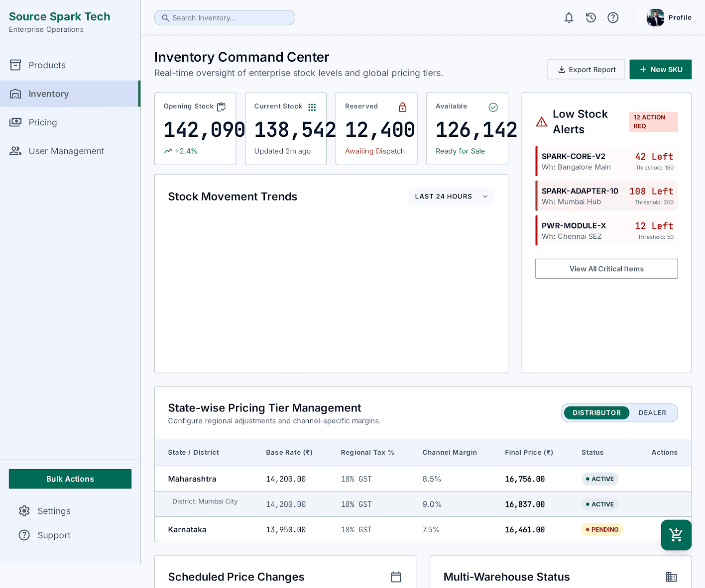Click the Inventory warehouse icon in sidebar

[x=15, y=94]
